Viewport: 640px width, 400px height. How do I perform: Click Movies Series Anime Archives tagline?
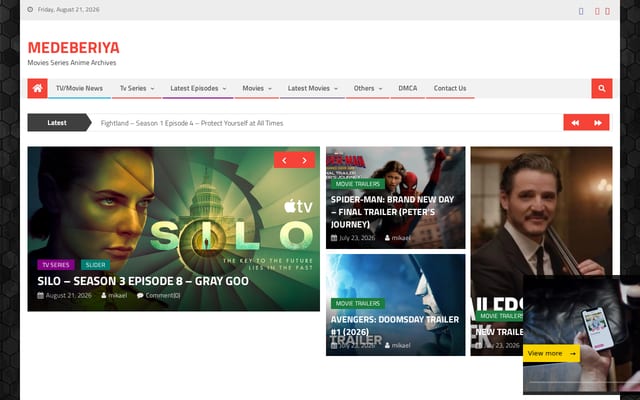72,62
